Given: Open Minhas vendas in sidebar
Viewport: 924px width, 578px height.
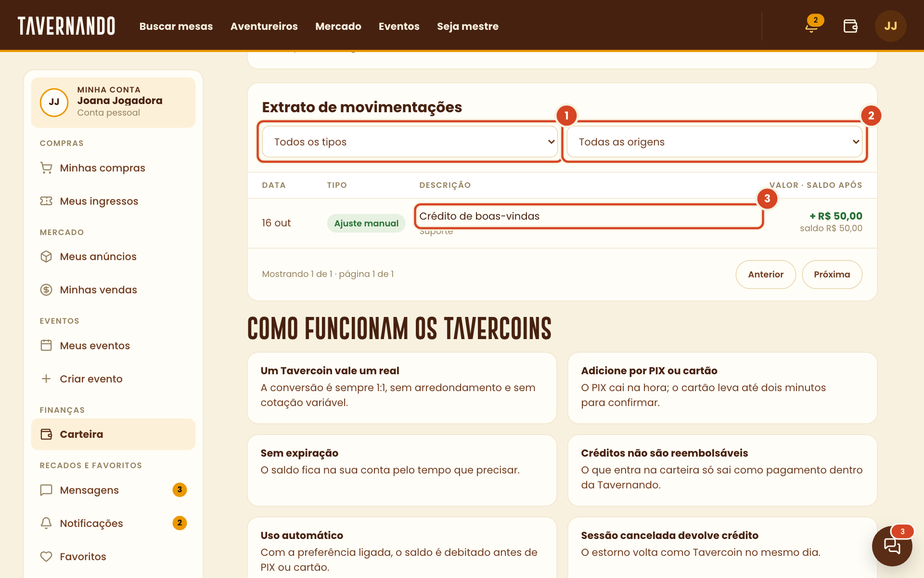Looking at the screenshot, I should coord(114,289).
